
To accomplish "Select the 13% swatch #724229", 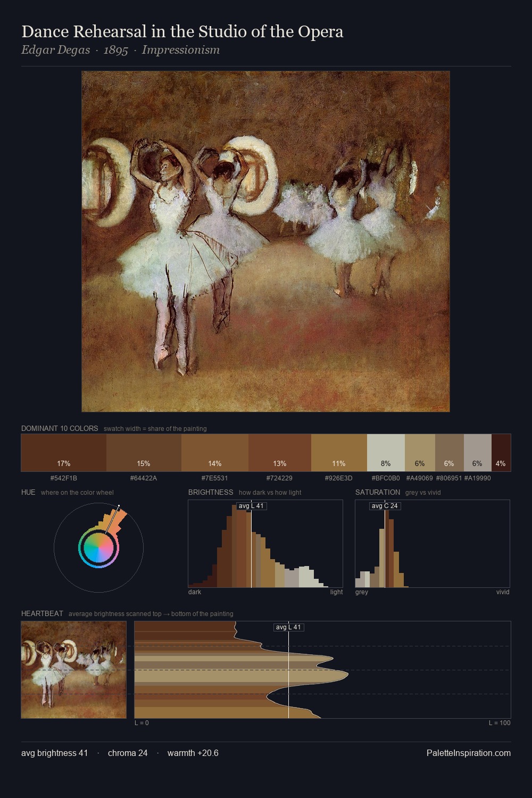I will click(x=280, y=453).
